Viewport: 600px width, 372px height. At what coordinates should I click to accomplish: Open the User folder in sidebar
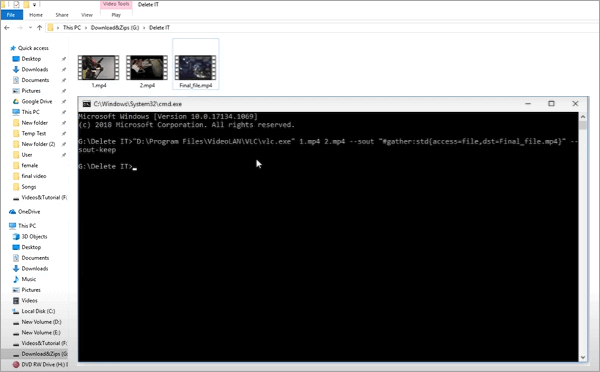(x=27, y=155)
